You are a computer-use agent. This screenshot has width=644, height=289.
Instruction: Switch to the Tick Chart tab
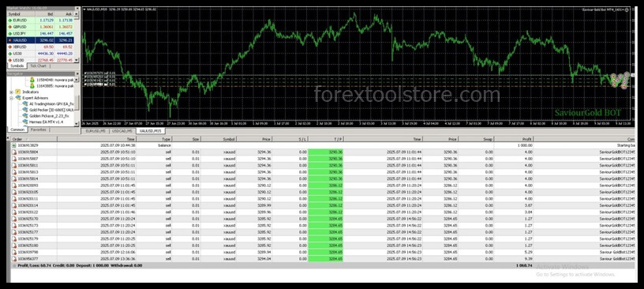(x=39, y=66)
